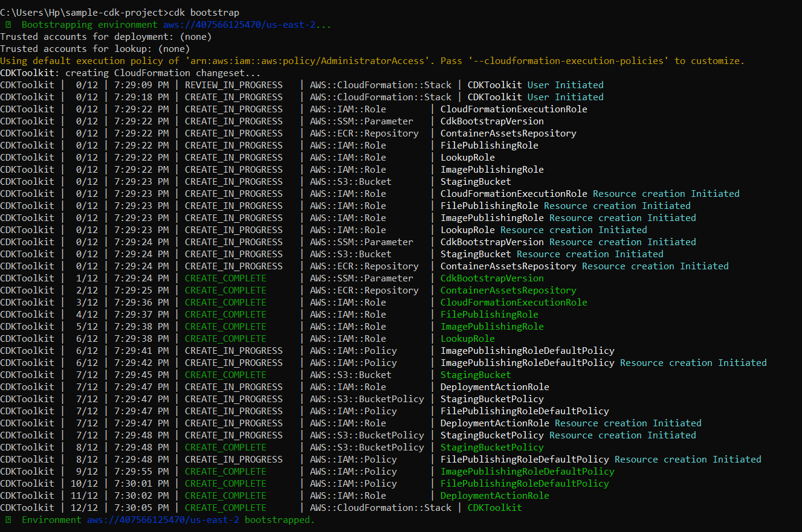The image size is (802, 532).
Task: Click the 'C:\Users\Hp\sample-cdk-project>' prompt path
Action: click(85, 12)
